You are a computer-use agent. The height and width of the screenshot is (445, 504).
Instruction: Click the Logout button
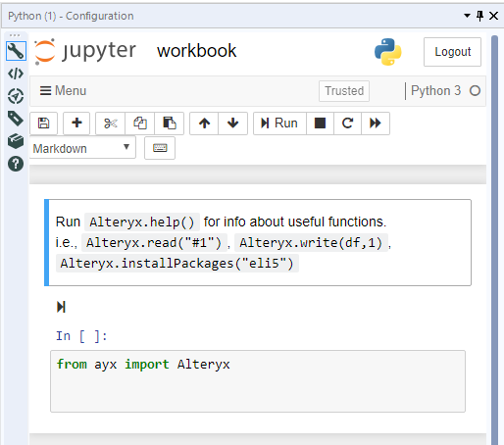[x=452, y=52]
